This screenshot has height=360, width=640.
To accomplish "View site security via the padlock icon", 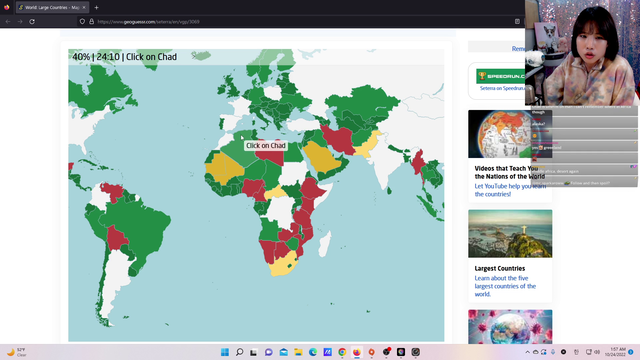I will (91, 22).
